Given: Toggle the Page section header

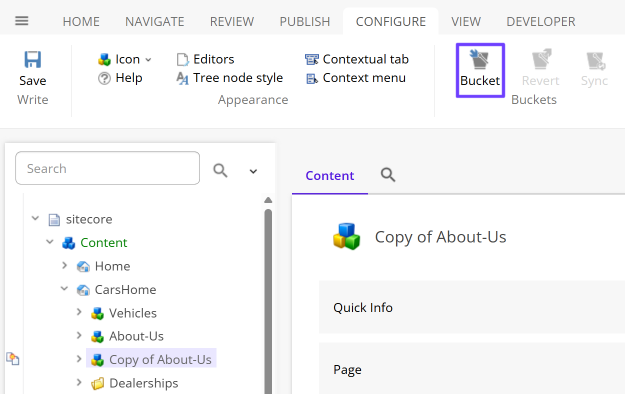Looking at the screenshot, I should (472, 368).
